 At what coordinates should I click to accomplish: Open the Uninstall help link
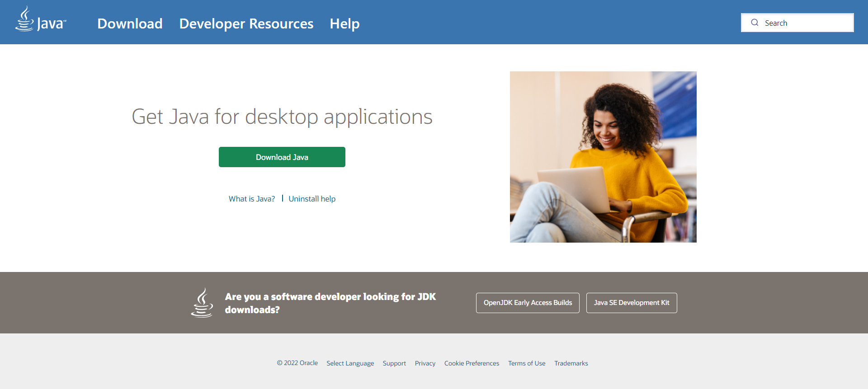point(312,199)
